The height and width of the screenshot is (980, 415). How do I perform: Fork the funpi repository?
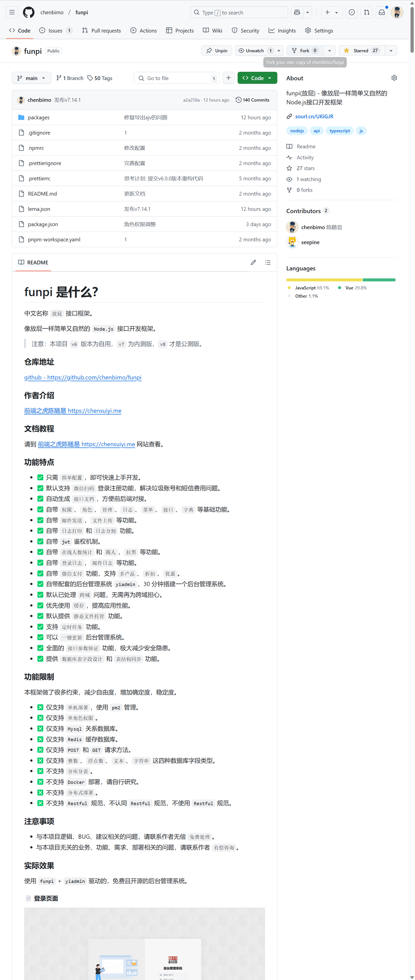click(305, 51)
